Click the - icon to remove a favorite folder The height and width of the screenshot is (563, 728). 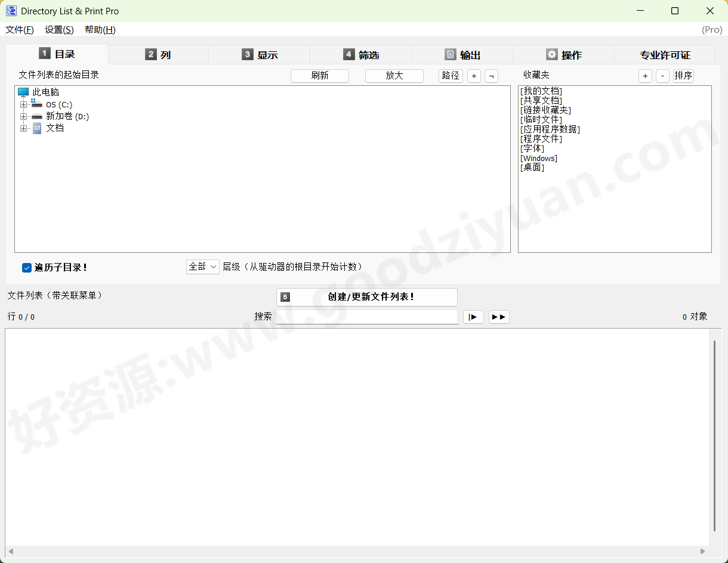(x=662, y=76)
